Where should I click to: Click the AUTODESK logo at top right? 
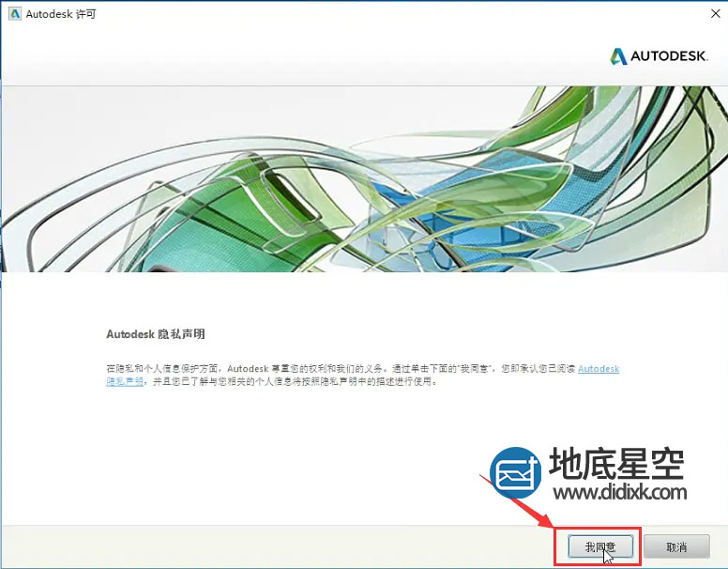[x=659, y=56]
